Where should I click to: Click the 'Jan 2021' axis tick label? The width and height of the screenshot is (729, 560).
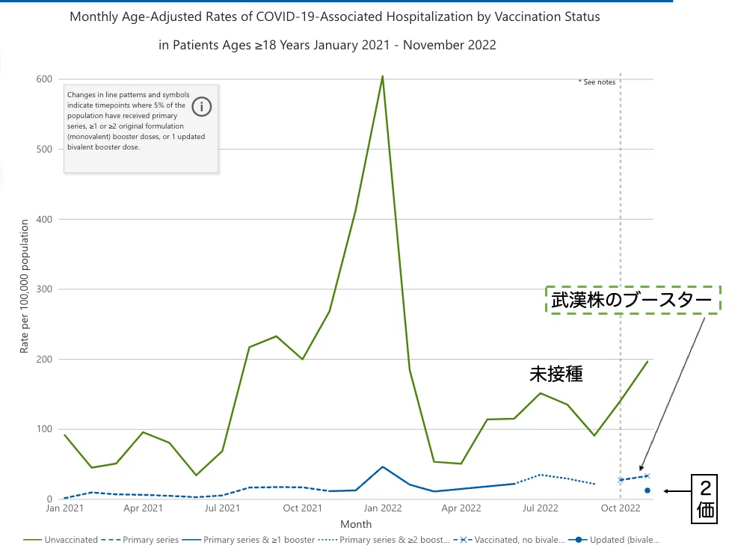pyautogui.click(x=64, y=508)
